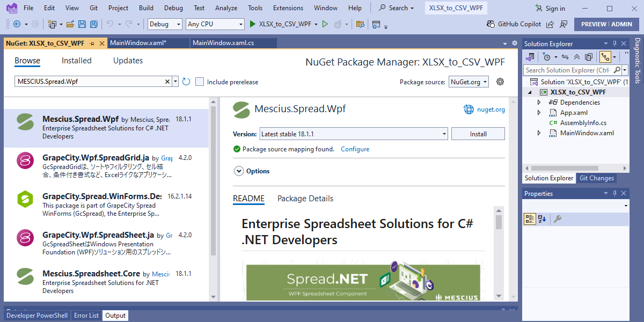Open the Package Details tab
The image size is (644, 322).
click(305, 199)
